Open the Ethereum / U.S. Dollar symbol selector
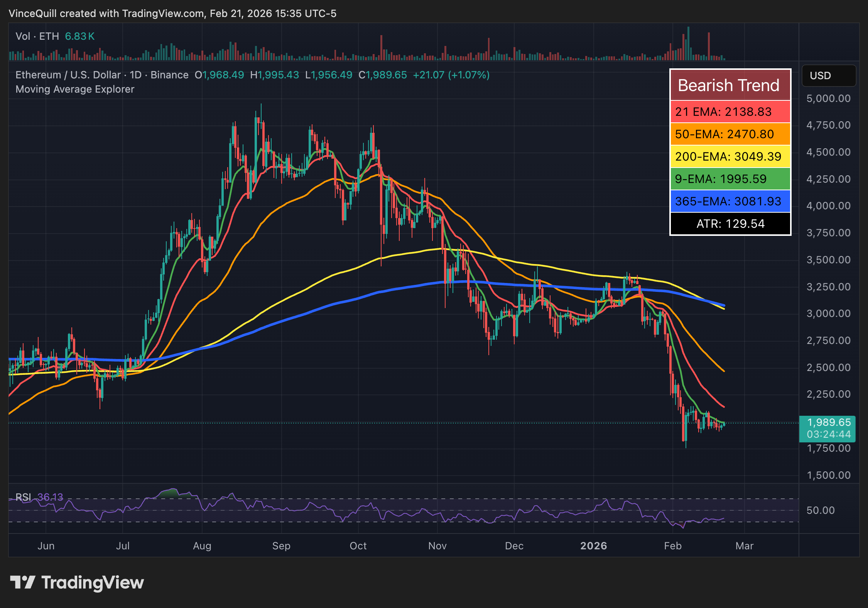The height and width of the screenshot is (608, 868). point(69,75)
